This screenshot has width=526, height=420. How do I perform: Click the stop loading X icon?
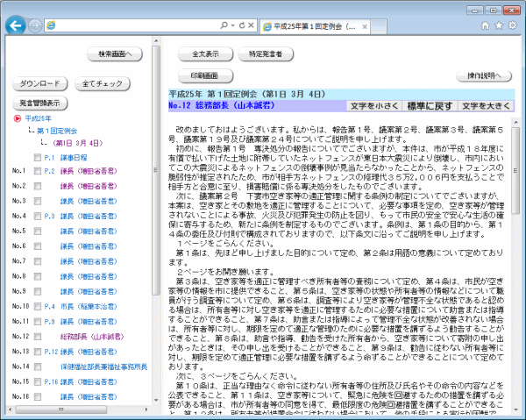tap(251, 25)
